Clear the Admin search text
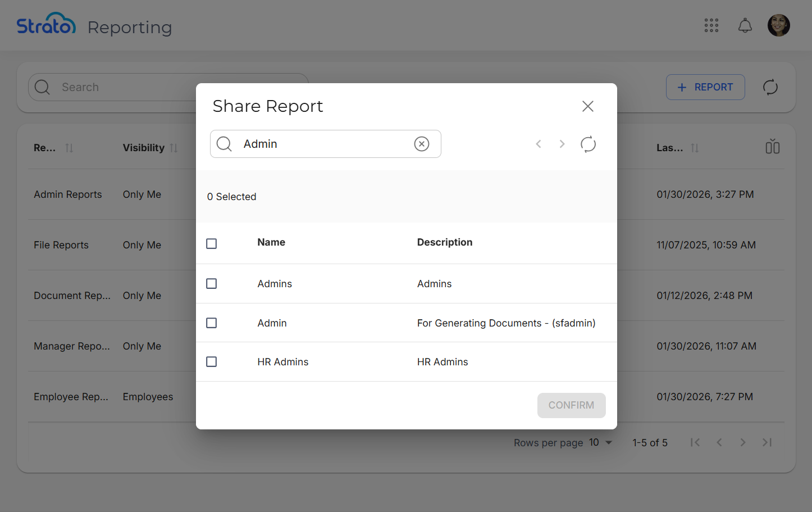 421,144
